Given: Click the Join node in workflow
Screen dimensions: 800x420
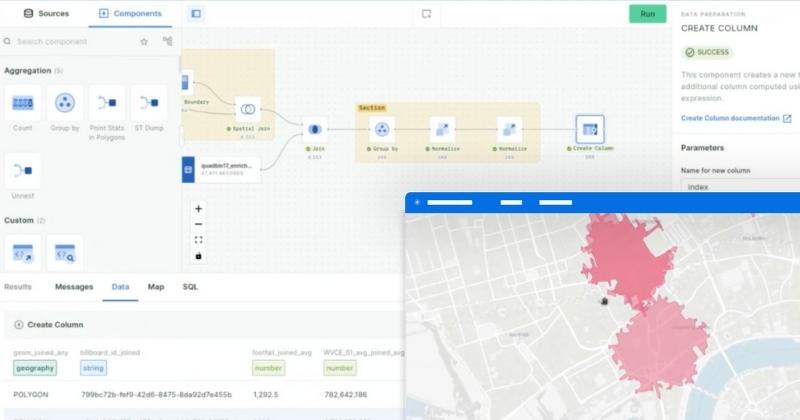Looking at the screenshot, I should point(314,129).
